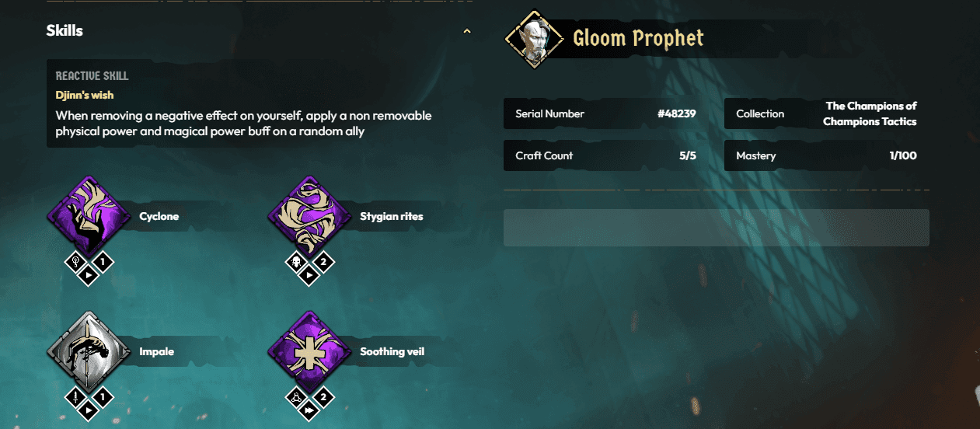Choose the Soothing veil skill icon
The height and width of the screenshot is (429, 980).
coord(309,351)
